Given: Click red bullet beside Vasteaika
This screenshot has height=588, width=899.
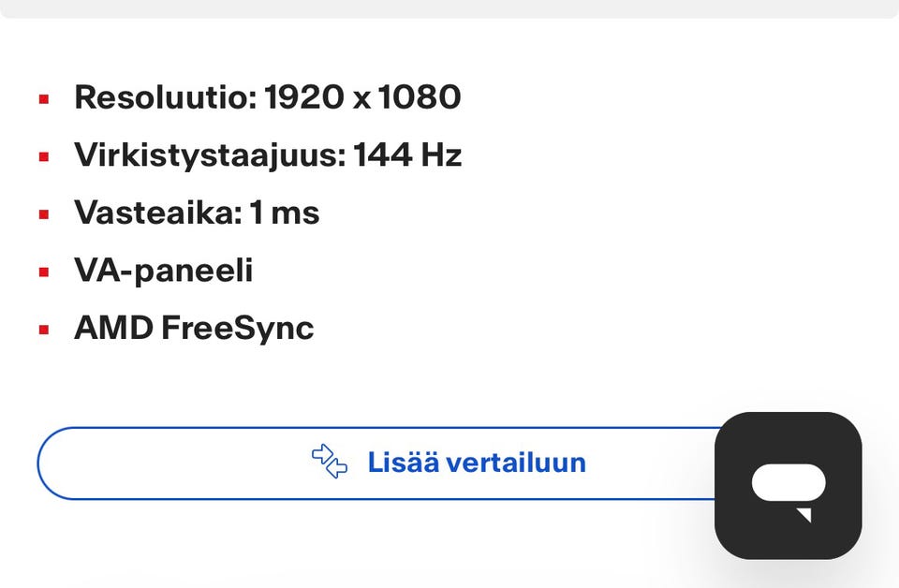Looking at the screenshot, I should pos(44,214).
